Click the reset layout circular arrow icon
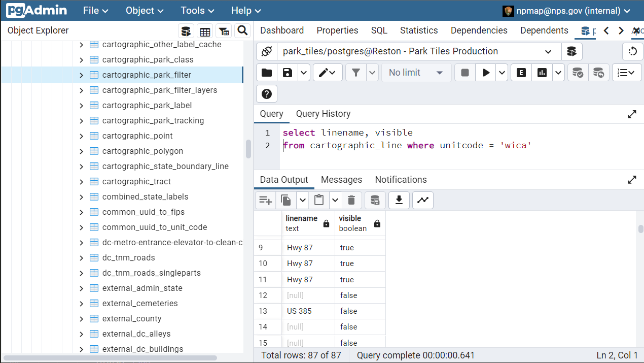 [633, 51]
